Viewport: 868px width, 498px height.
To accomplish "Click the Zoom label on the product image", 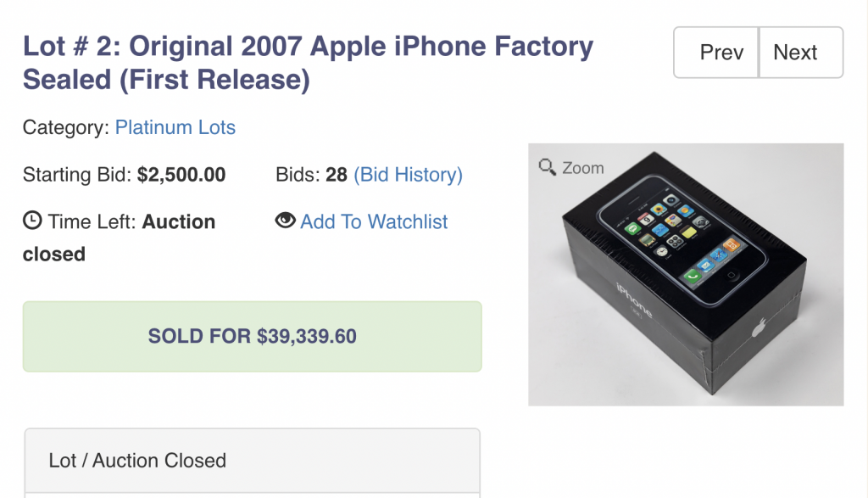I will point(582,168).
